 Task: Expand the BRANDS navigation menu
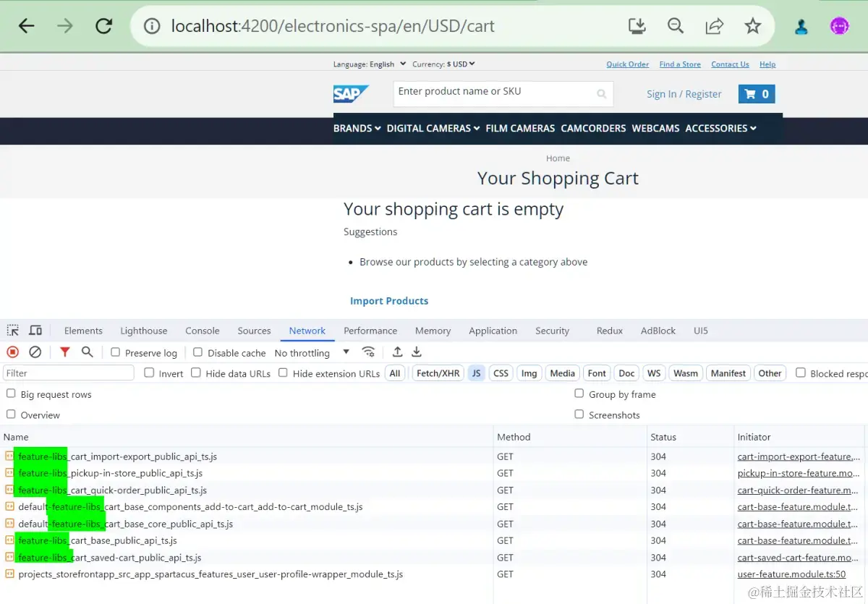(357, 128)
